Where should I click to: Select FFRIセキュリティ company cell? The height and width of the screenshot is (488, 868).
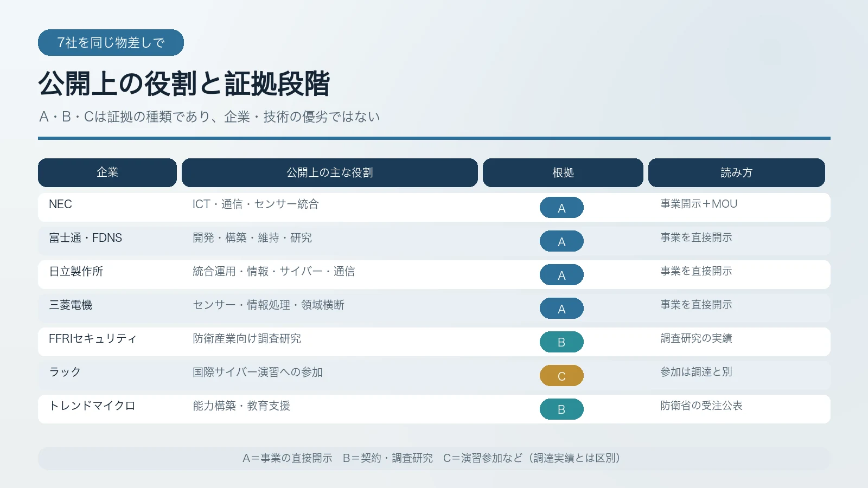point(93,338)
